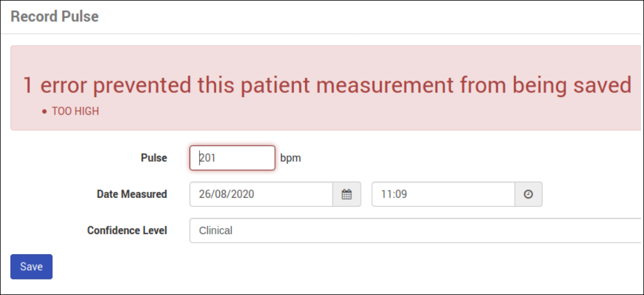Click the 26/08/2020 date text
The height and width of the screenshot is (295, 644).
click(226, 194)
